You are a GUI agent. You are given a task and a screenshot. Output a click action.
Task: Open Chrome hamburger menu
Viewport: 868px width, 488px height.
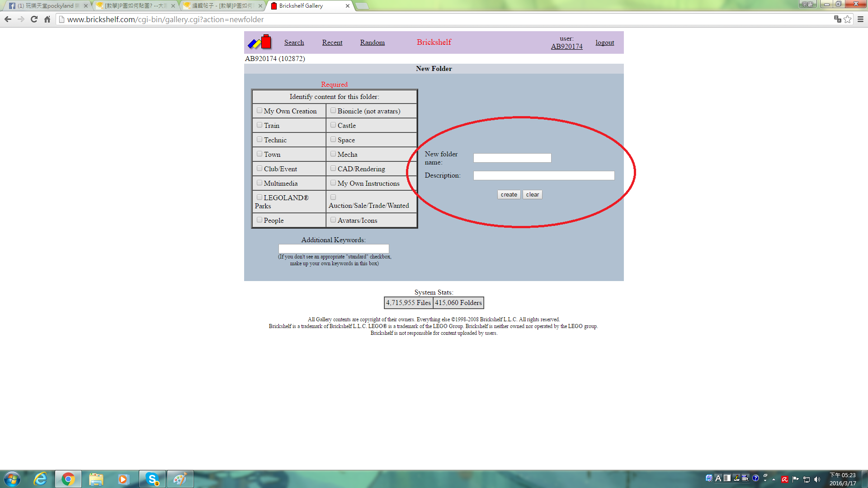click(860, 19)
